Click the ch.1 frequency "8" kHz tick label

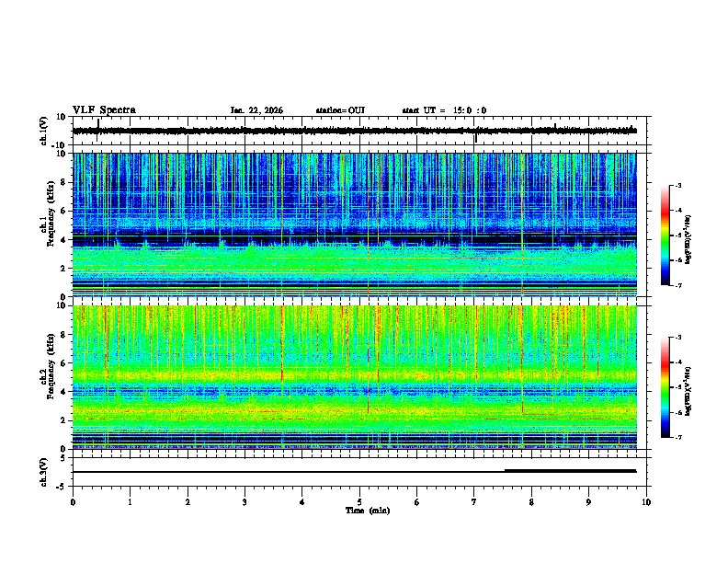(x=65, y=182)
